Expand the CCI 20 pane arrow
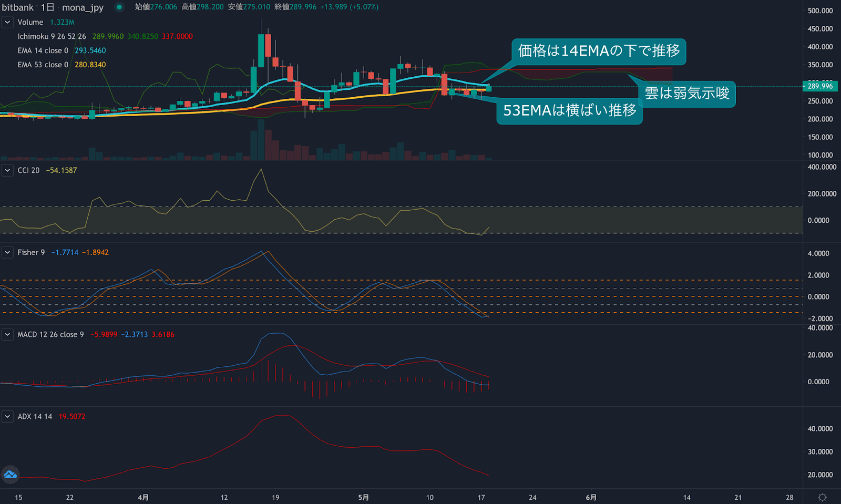 [7, 170]
